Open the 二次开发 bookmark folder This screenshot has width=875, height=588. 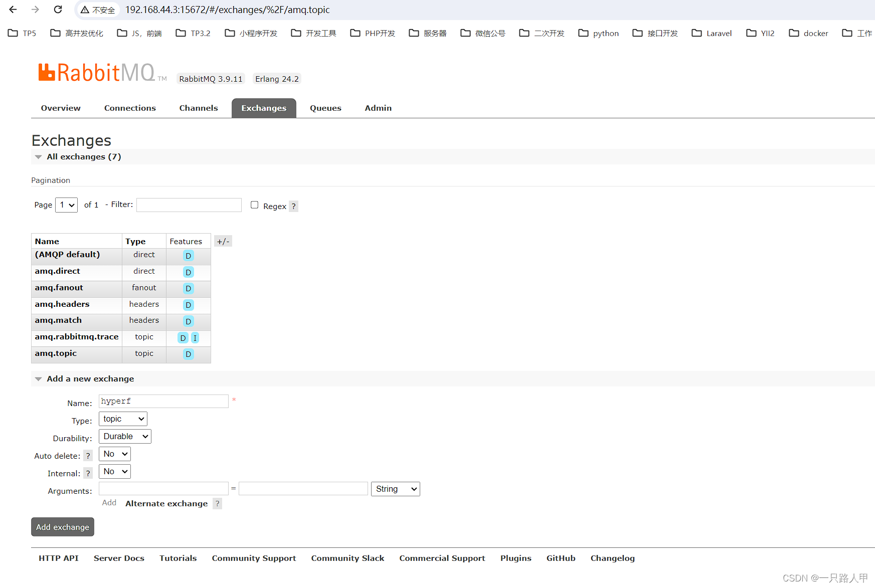coord(542,33)
